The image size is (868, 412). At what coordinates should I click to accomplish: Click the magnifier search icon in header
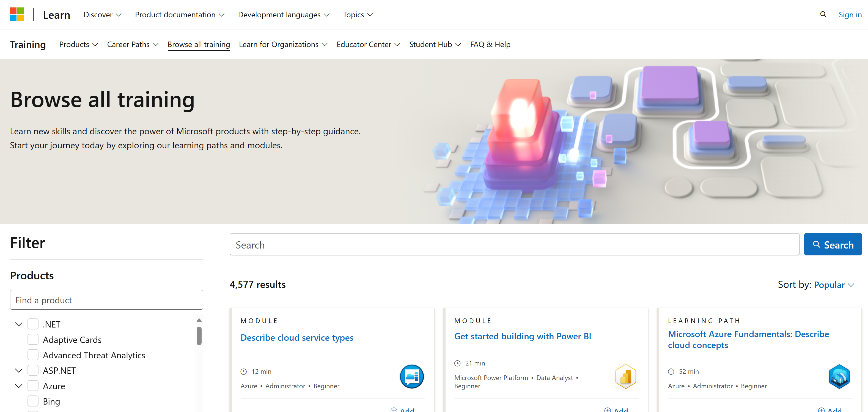point(823,15)
